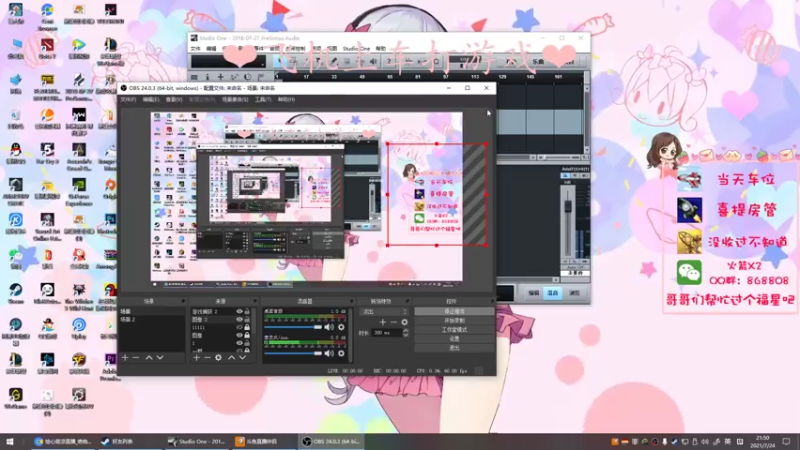Add a new scene with the plus icon
The height and width of the screenshot is (450, 800).
(x=125, y=358)
